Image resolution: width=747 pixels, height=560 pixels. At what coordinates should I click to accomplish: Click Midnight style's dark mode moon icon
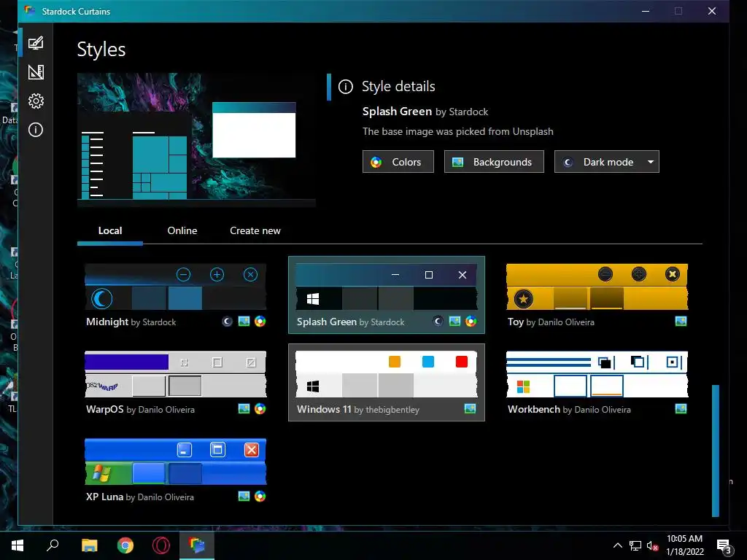(228, 322)
